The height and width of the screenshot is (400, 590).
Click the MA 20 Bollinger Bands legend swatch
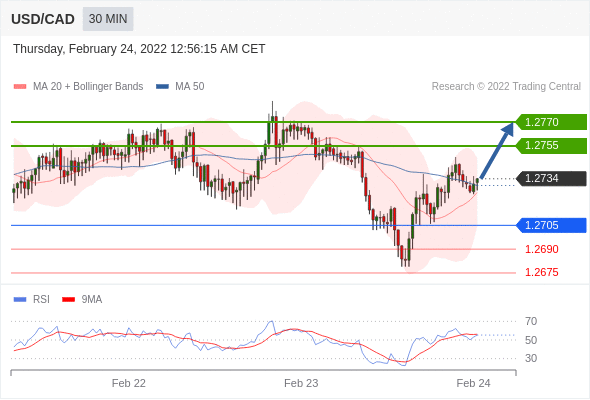pos(20,87)
